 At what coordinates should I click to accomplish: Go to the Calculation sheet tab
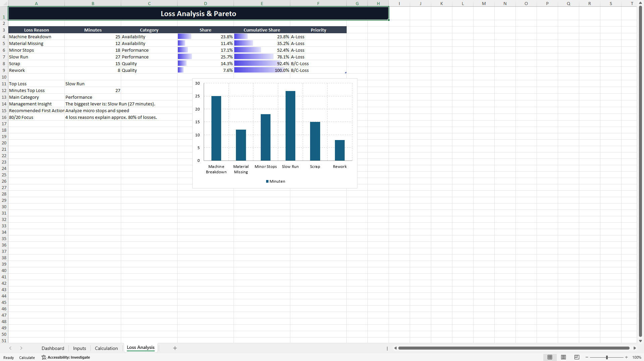106,348
